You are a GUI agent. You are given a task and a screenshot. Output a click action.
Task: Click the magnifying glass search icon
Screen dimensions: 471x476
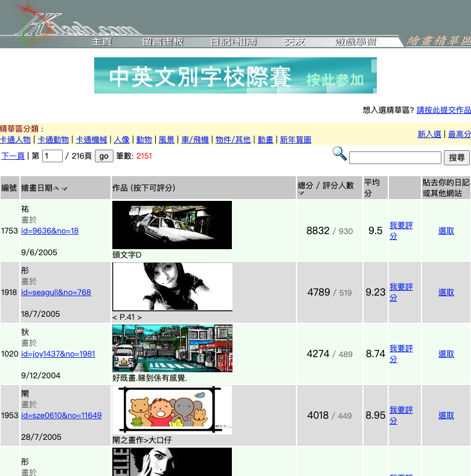pyautogui.click(x=339, y=154)
